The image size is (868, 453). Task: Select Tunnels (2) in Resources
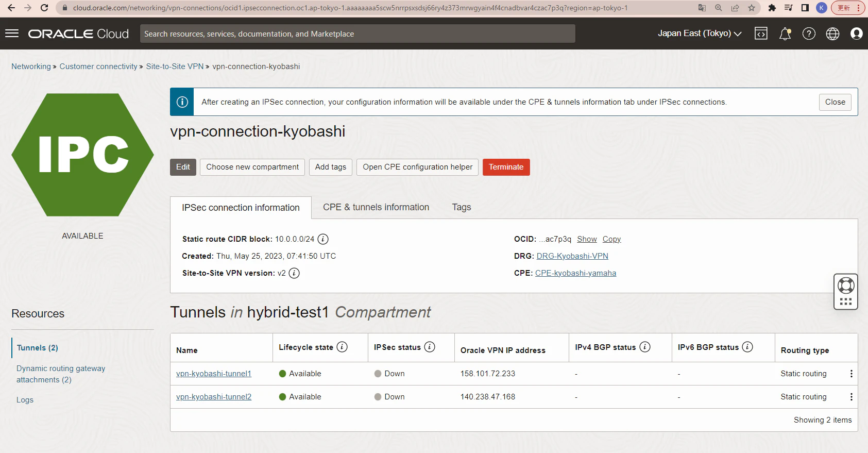point(38,348)
